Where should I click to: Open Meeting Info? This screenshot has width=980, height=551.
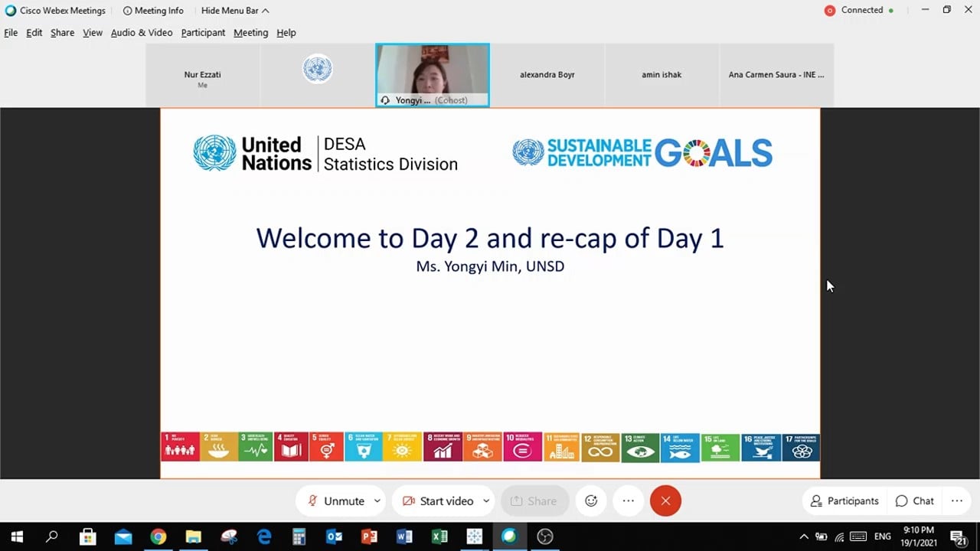point(153,11)
